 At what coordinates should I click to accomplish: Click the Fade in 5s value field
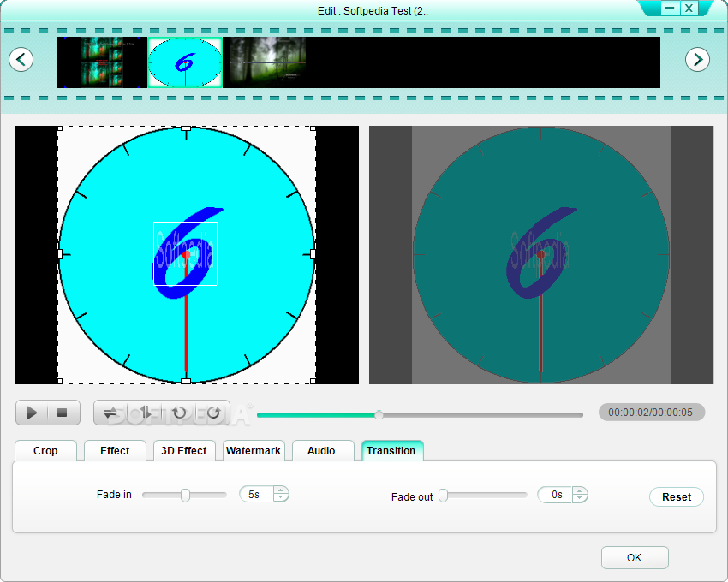pyautogui.click(x=257, y=495)
